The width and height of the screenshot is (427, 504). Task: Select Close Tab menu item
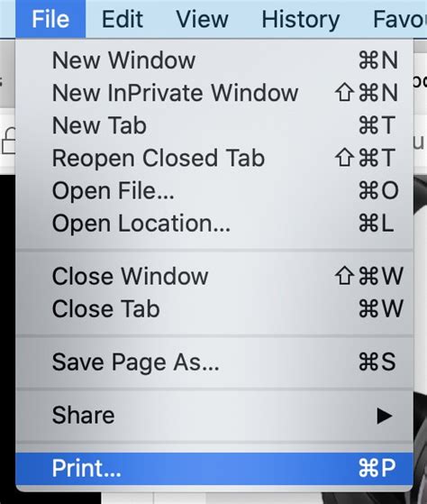point(214,309)
